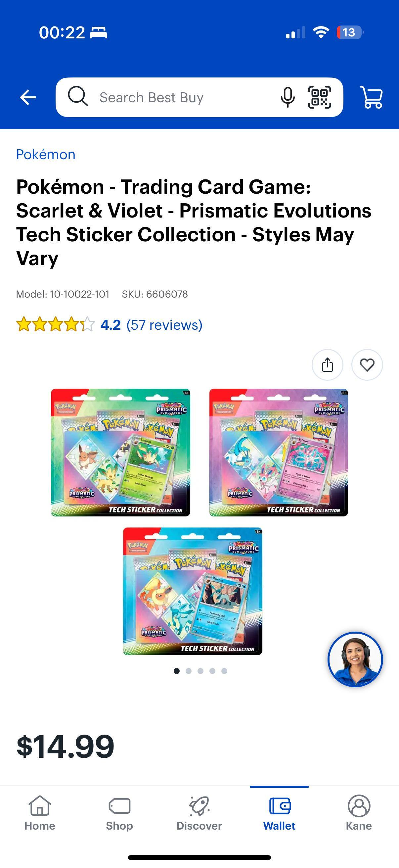Share this product via share icon
The image size is (399, 868).
(x=327, y=364)
